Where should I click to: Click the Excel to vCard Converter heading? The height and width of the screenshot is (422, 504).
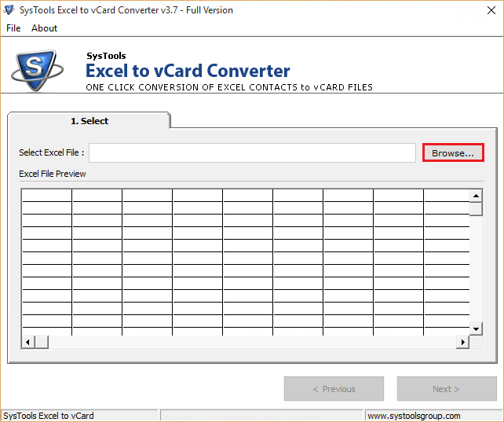pos(188,71)
